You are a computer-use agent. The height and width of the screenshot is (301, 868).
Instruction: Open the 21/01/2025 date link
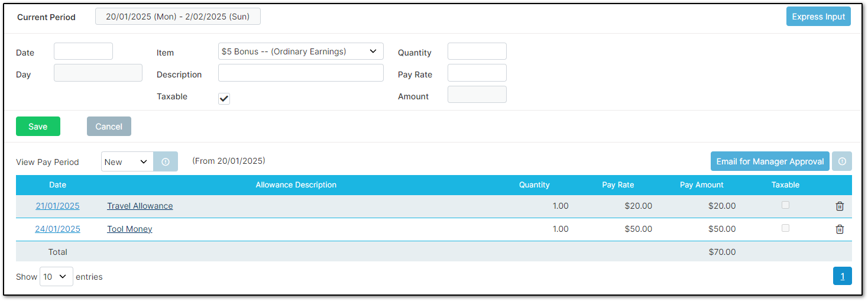coord(57,206)
